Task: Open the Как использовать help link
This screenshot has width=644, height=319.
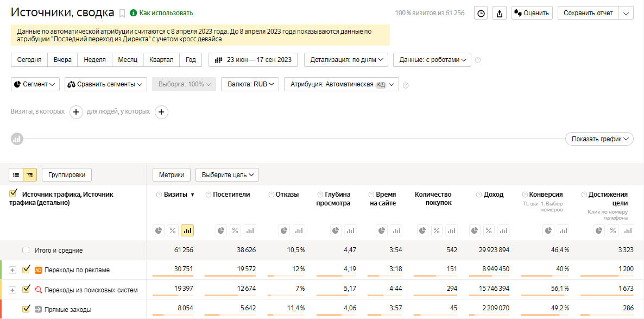Action: click(x=161, y=13)
